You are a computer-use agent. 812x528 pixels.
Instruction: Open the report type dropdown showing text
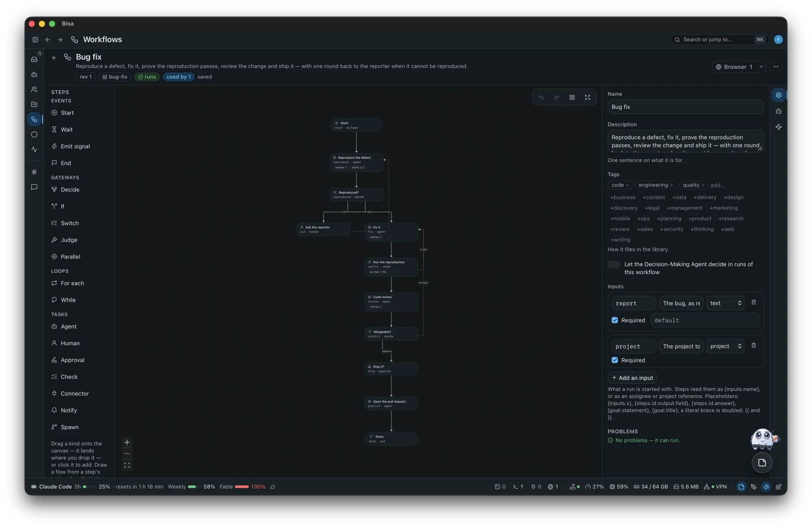(x=725, y=303)
